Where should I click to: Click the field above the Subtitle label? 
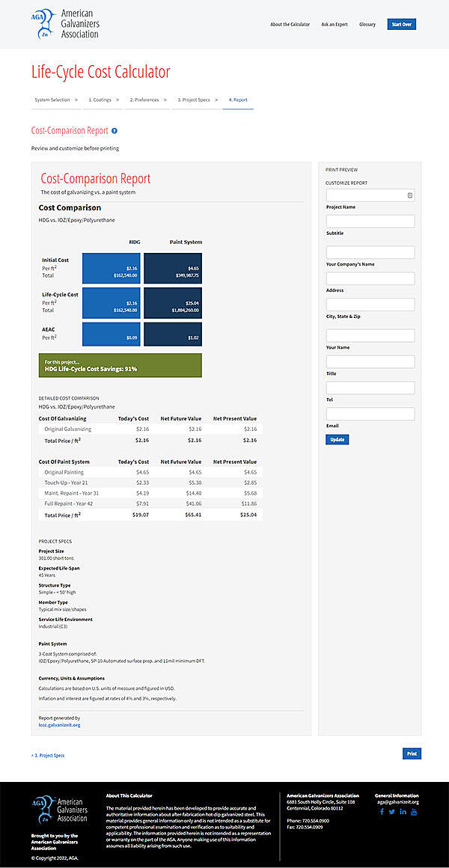pyautogui.click(x=370, y=221)
